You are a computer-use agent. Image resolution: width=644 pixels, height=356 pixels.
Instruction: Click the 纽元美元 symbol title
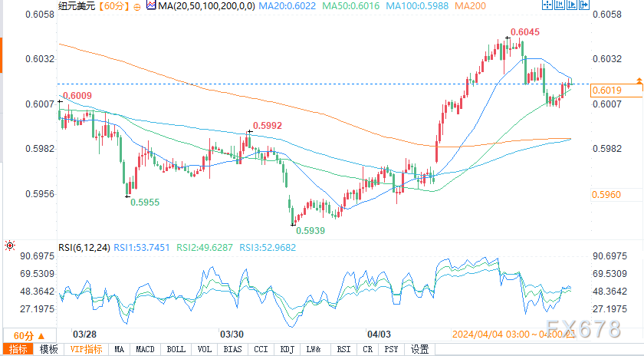77,6
